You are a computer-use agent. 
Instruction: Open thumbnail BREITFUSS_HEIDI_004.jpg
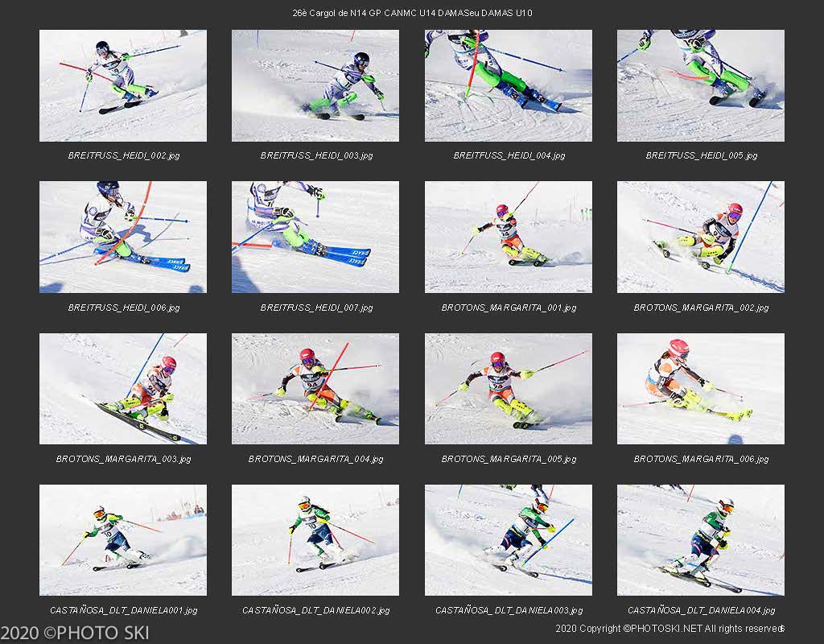509,85
